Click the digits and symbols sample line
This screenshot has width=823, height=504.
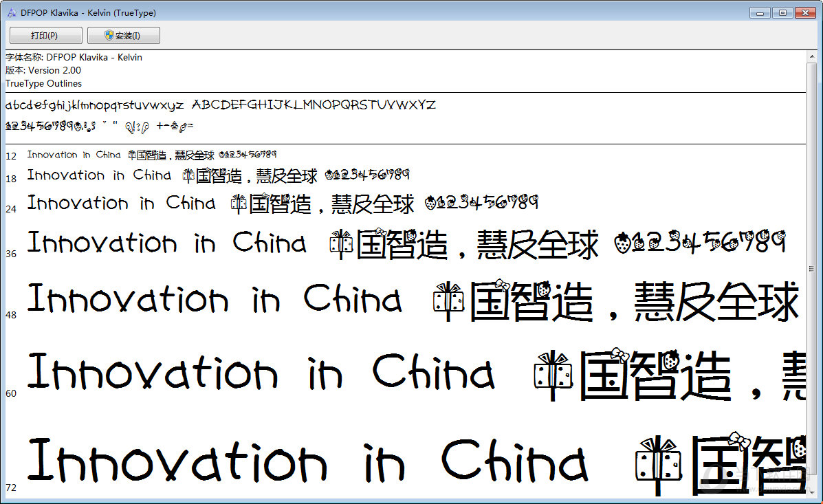coord(100,126)
